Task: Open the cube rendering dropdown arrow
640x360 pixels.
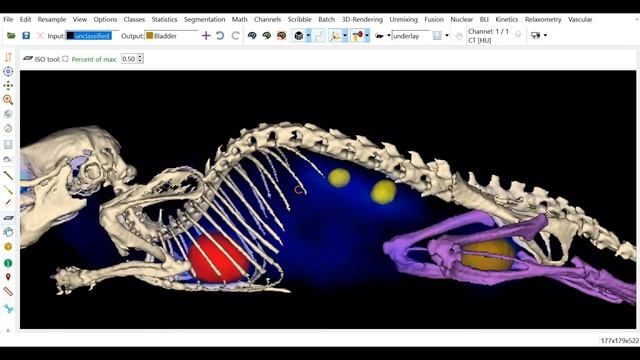Action: pyautogui.click(x=308, y=36)
